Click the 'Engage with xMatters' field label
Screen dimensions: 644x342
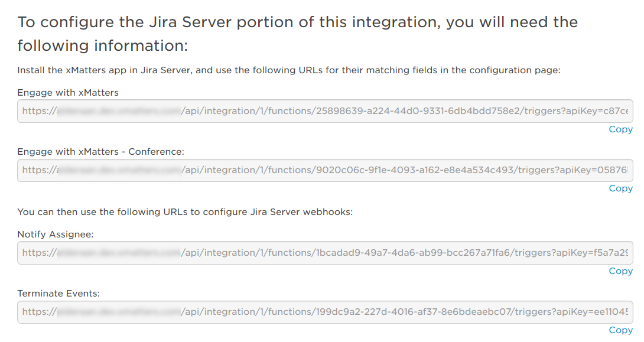click(x=68, y=93)
